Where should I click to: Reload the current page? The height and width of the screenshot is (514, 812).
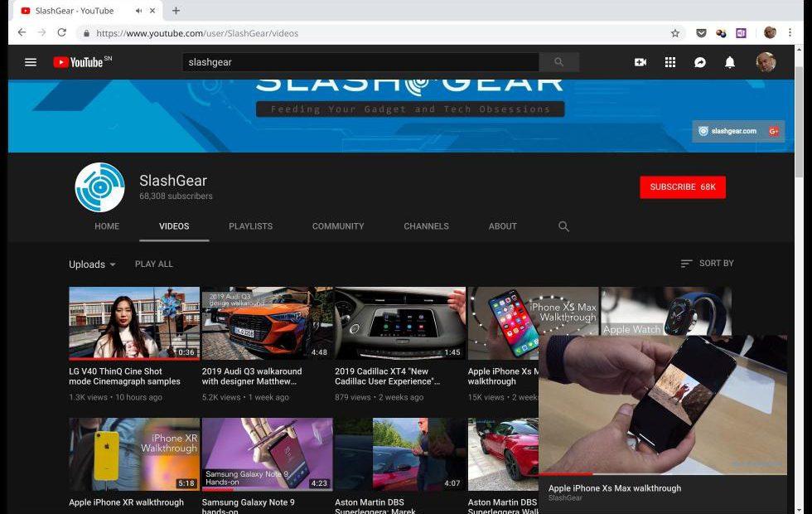pos(61,32)
